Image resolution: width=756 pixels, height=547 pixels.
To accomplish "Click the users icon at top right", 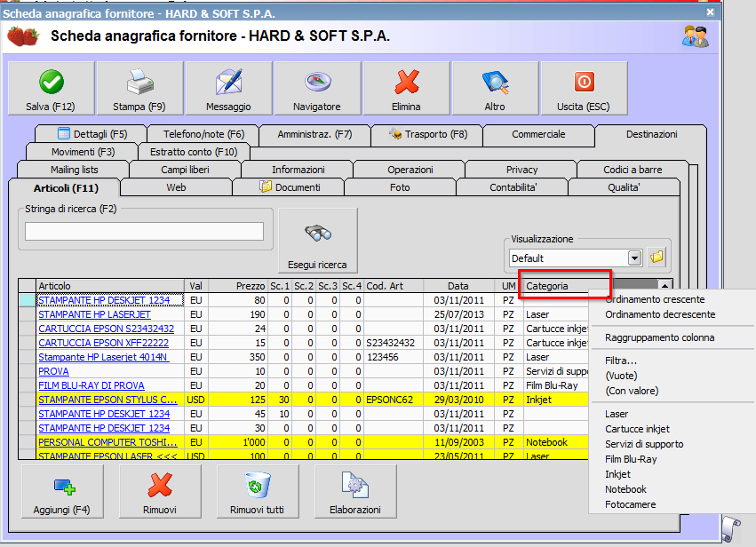I will pos(696,36).
